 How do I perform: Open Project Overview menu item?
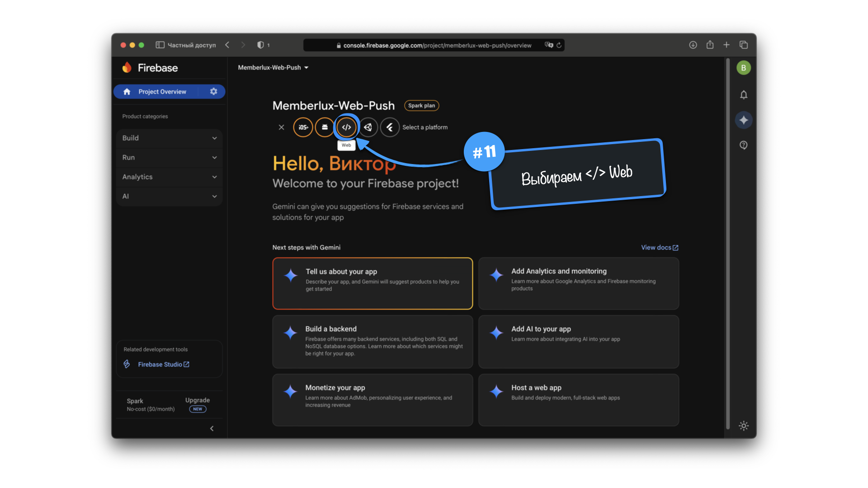162,92
